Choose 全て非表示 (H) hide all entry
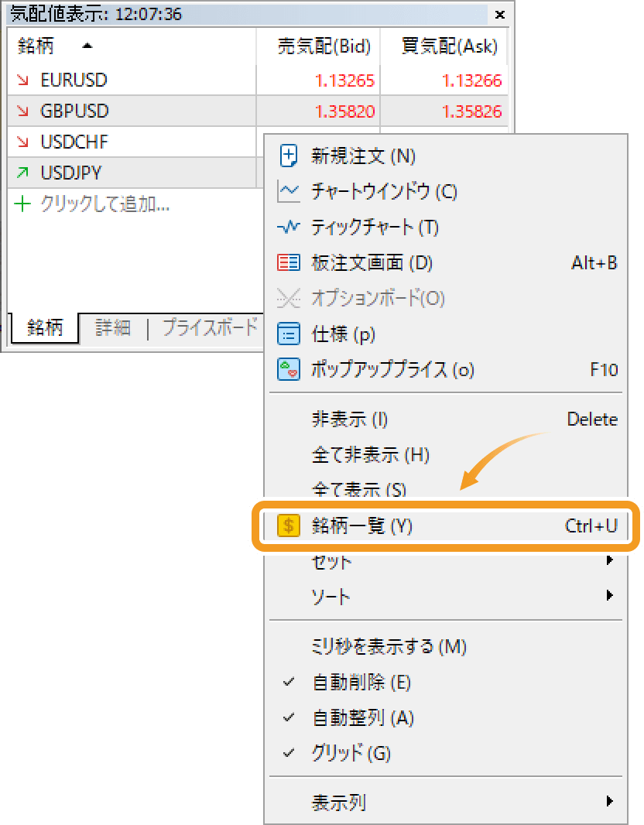 [x=446, y=454]
